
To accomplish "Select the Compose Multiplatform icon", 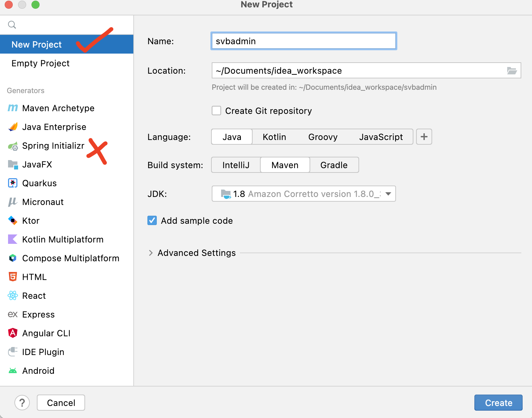I will coord(13,258).
